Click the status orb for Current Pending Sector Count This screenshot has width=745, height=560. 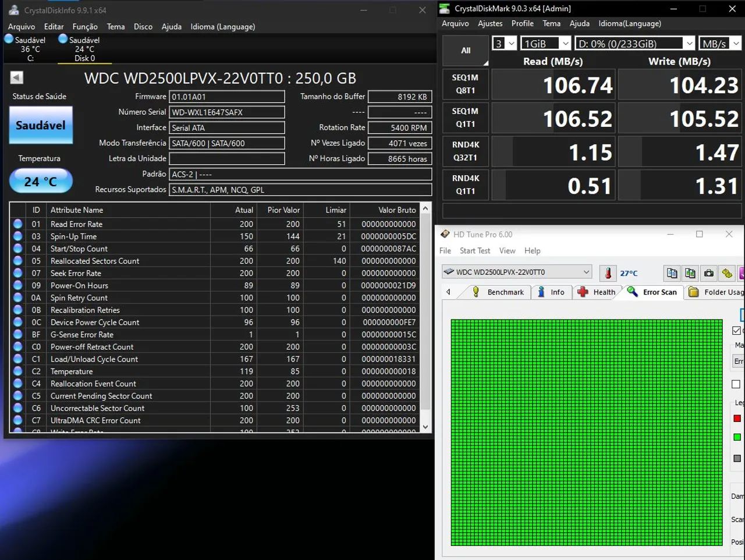18,395
